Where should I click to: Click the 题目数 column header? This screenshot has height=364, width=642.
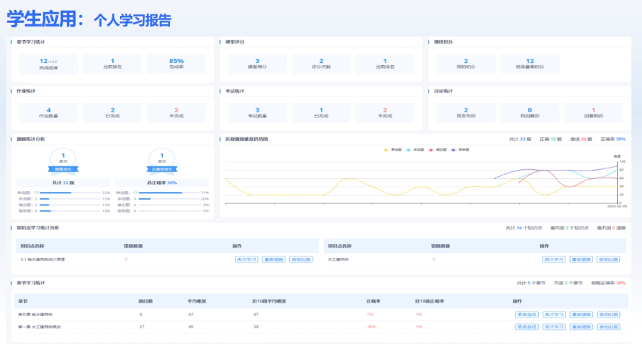(x=146, y=301)
